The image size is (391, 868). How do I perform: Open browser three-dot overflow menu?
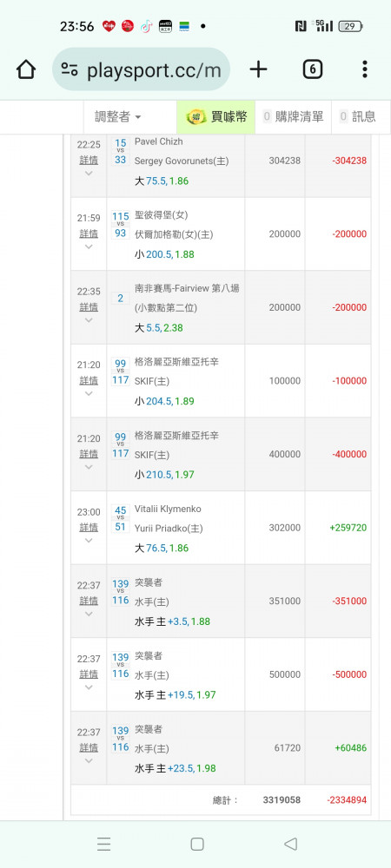tap(364, 69)
